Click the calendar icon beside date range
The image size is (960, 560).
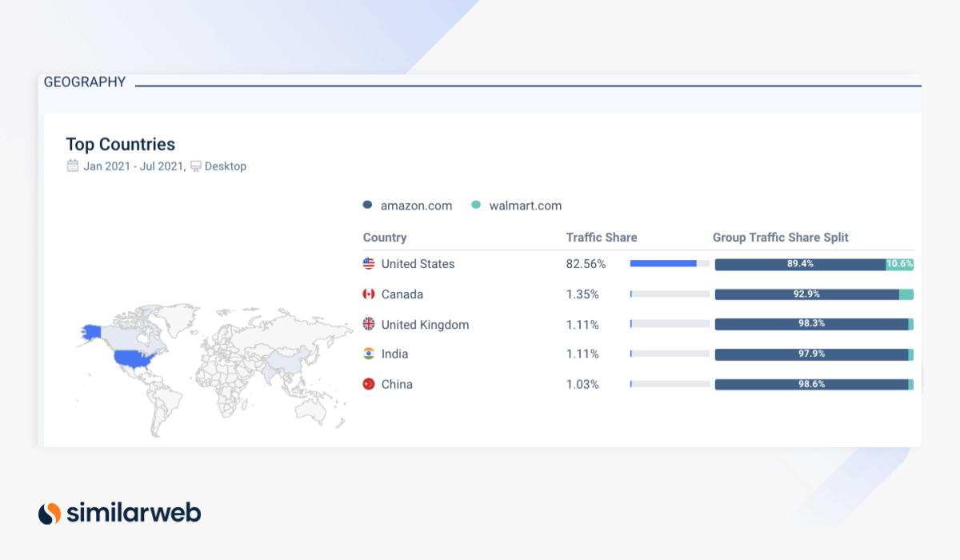pos(73,166)
